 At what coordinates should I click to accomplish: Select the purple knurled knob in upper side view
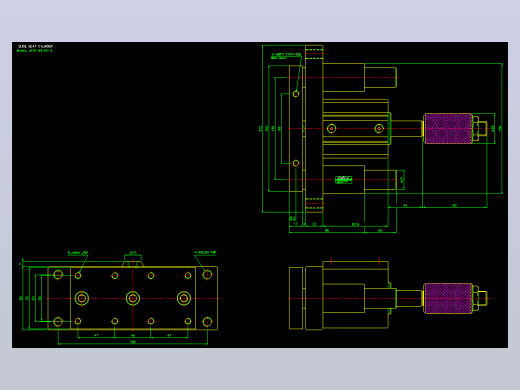(x=448, y=128)
